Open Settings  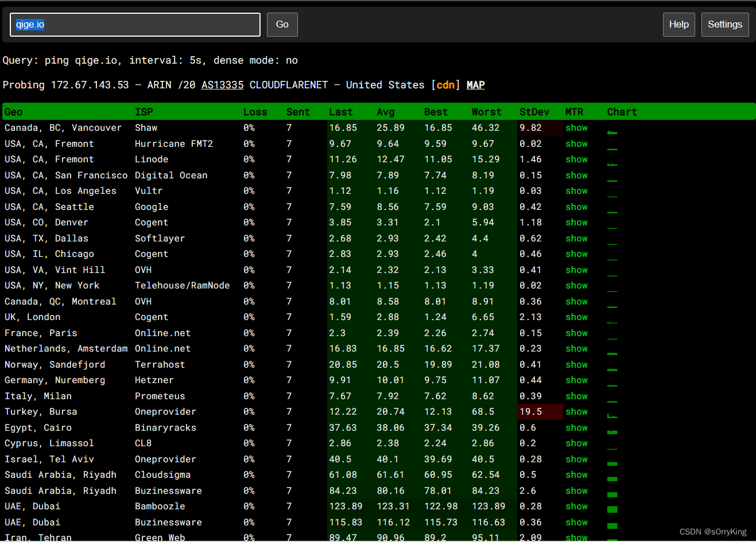click(x=724, y=25)
